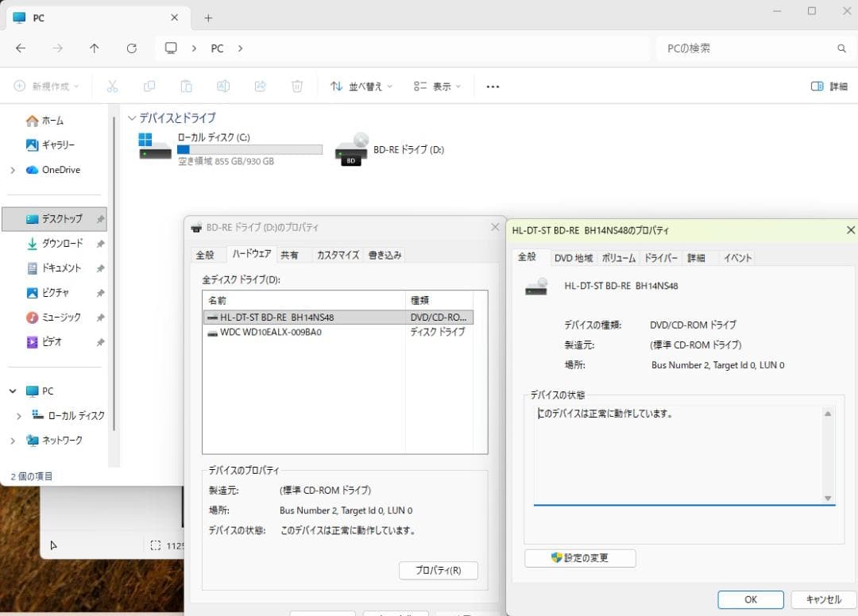
Task: Open ミュージック in the sidebar
Action: pos(54,317)
